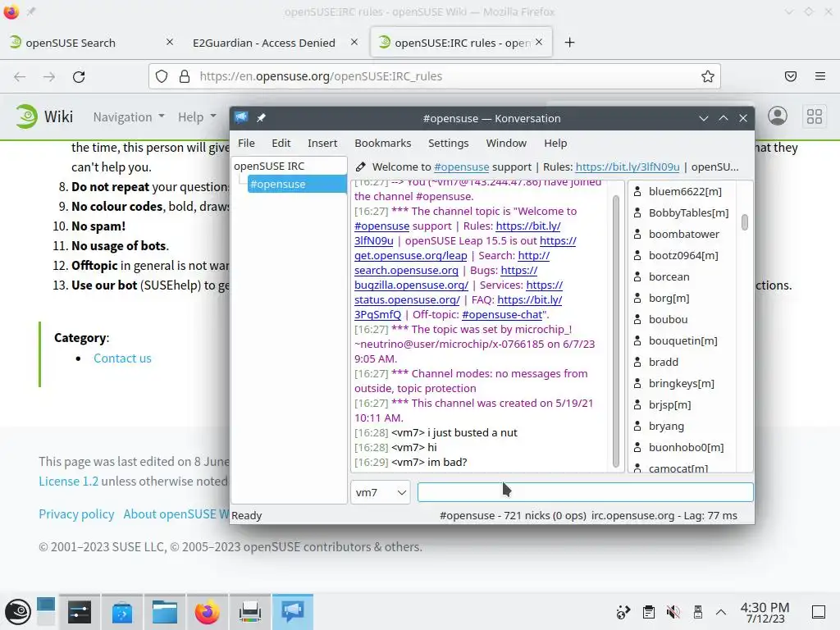Image resolution: width=840 pixels, height=630 pixels.
Task: Close the E2Guardian tab
Action: [x=354, y=42]
